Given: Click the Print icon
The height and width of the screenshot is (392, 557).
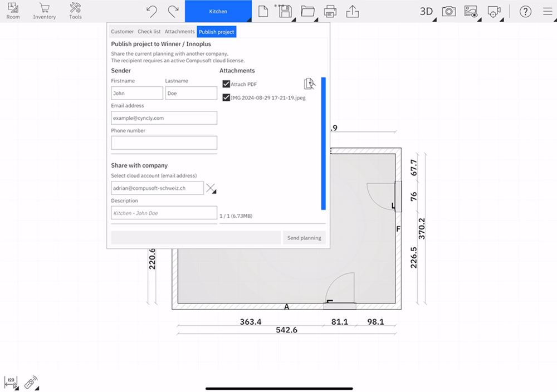Looking at the screenshot, I should tap(330, 11).
